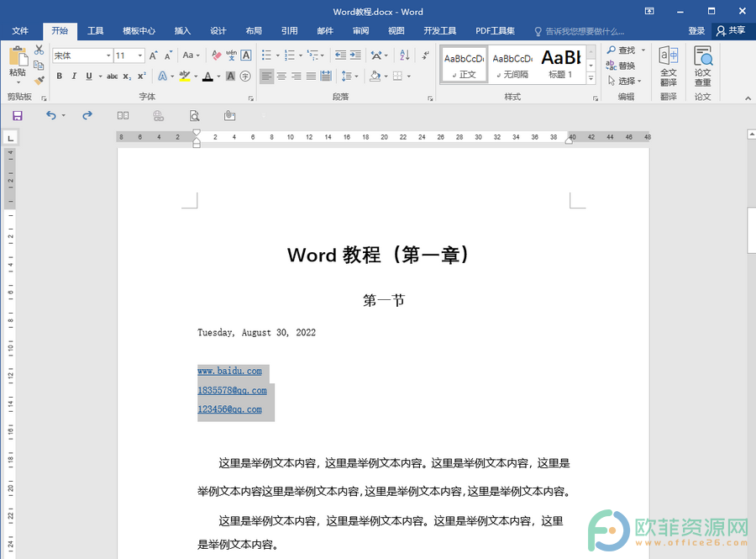Open the phonetic guide icon

click(232, 55)
